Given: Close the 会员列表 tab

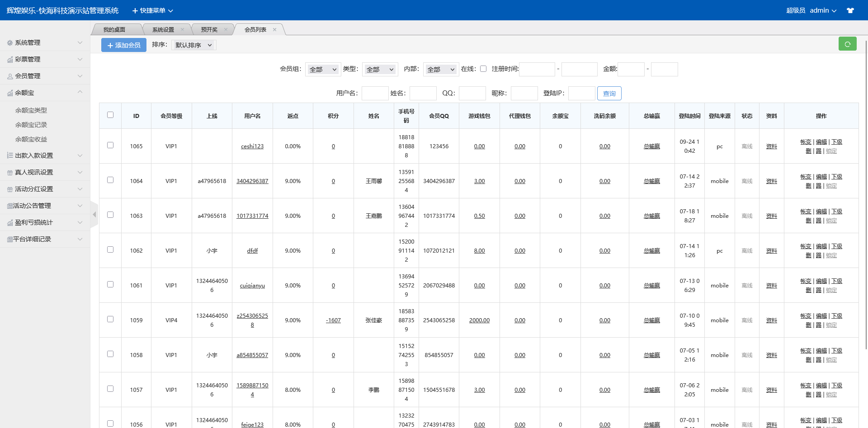Looking at the screenshot, I should [274, 30].
